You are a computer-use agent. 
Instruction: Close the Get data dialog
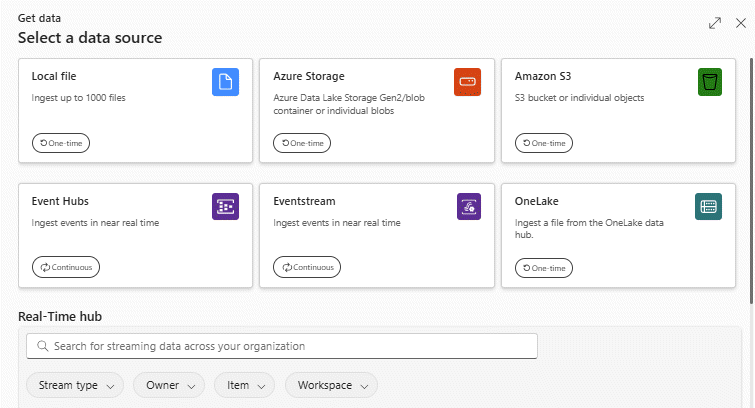(741, 23)
